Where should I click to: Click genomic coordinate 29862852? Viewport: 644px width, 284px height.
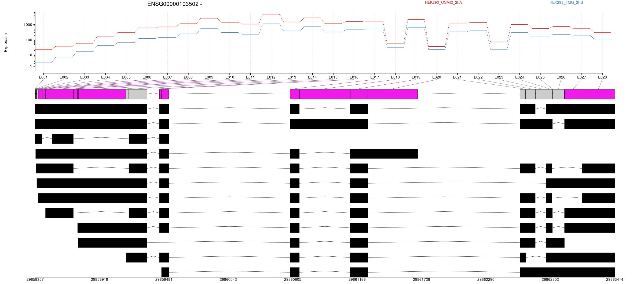coord(550,279)
